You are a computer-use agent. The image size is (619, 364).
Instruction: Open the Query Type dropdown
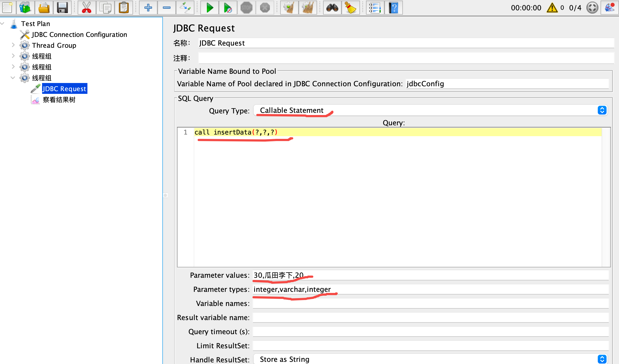(x=430, y=110)
